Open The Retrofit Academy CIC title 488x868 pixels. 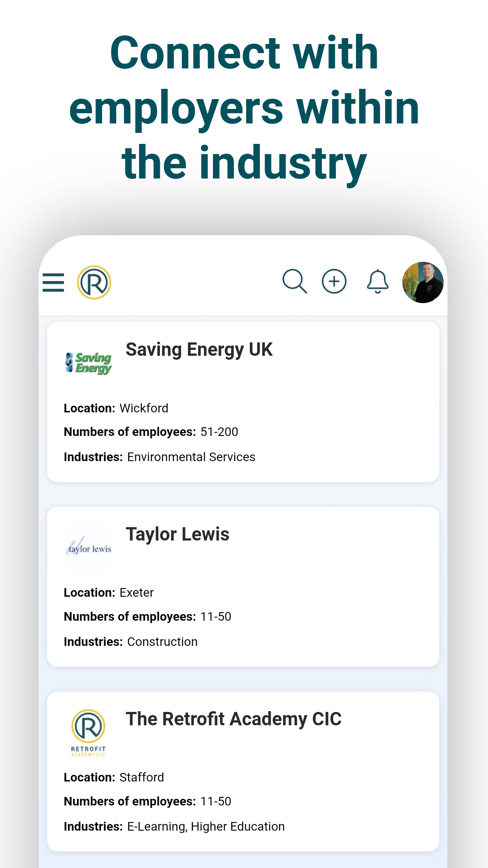pos(233,719)
